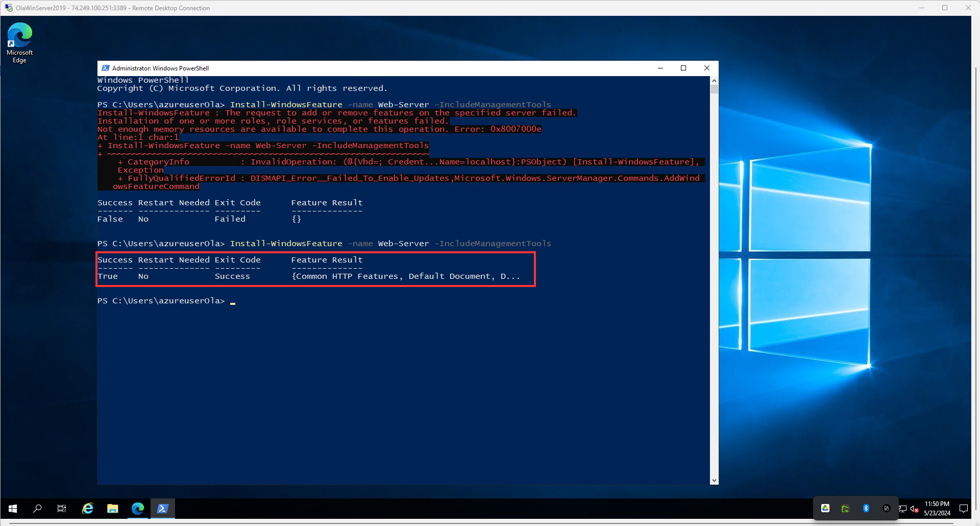The width and height of the screenshot is (980, 526).
Task: Open taskbar search magnifier
Action: point(37,509)
